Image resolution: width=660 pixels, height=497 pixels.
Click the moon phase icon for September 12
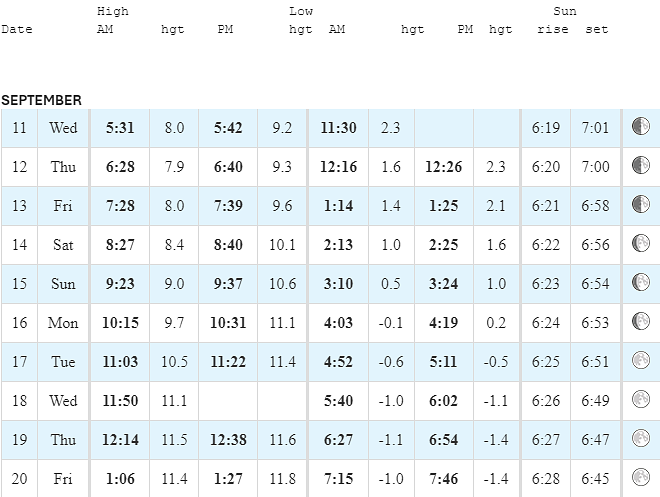click(641, 165)
